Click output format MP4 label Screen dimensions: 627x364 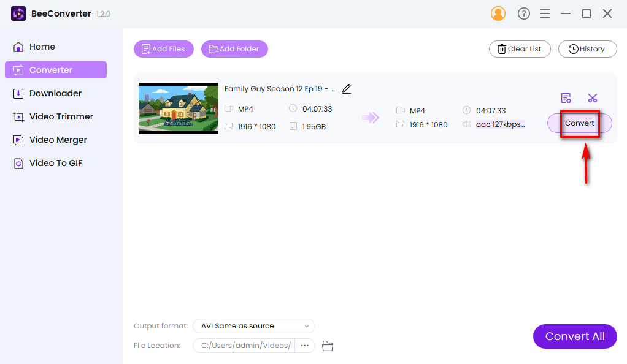click(417, 111)
